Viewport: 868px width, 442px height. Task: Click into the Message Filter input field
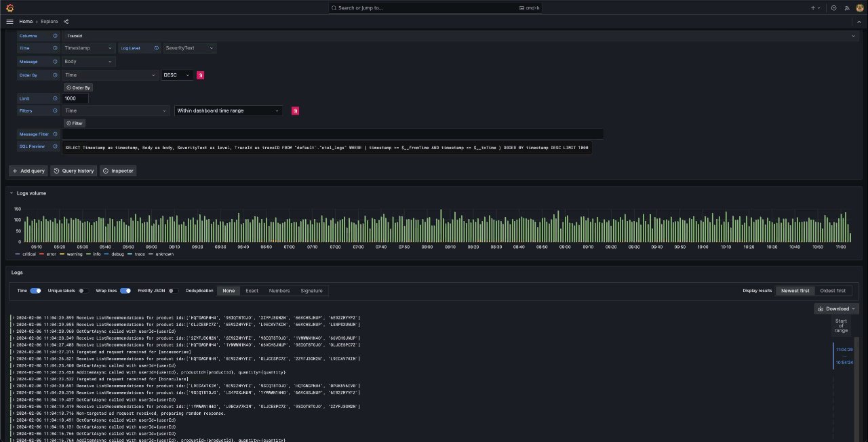point(332,134)
